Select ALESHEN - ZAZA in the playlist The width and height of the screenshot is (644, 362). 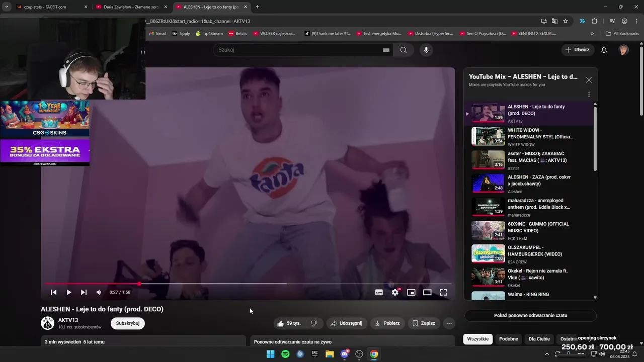coord(528,184)
